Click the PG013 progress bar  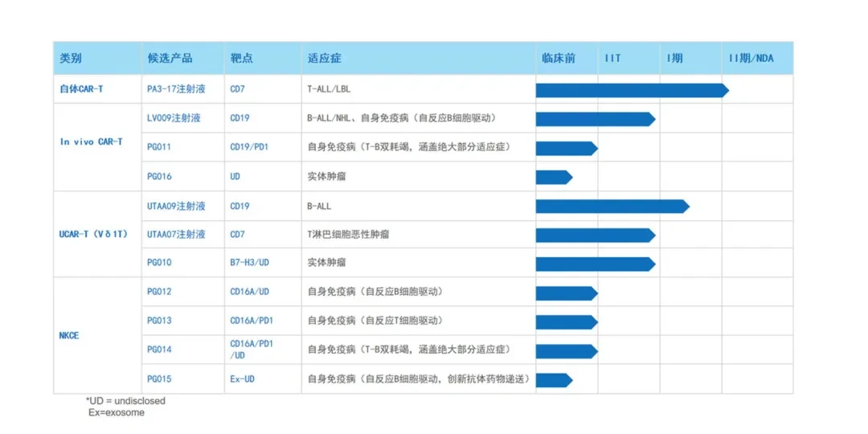[x=567, y=322]
